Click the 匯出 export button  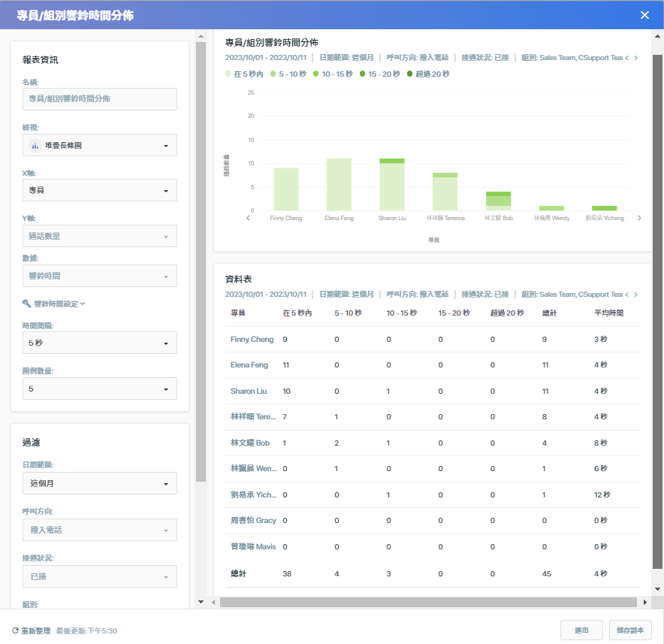[x=581, y=630]
